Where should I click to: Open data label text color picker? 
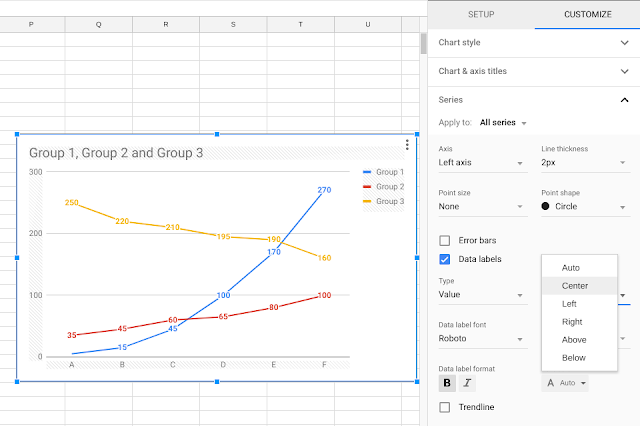pos(565,383)
